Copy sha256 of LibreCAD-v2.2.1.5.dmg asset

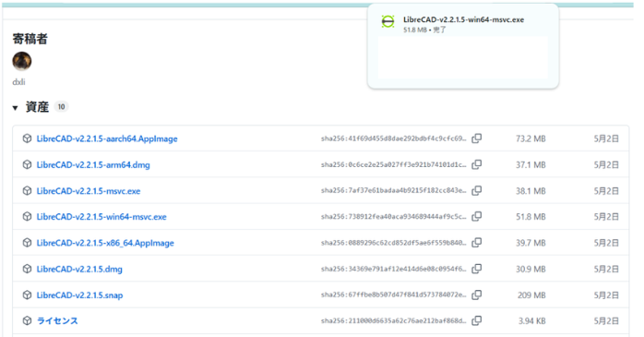coord(476,269)
